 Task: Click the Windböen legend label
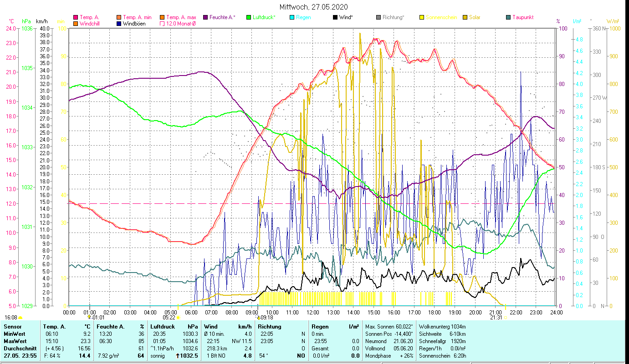coord(134,24)
